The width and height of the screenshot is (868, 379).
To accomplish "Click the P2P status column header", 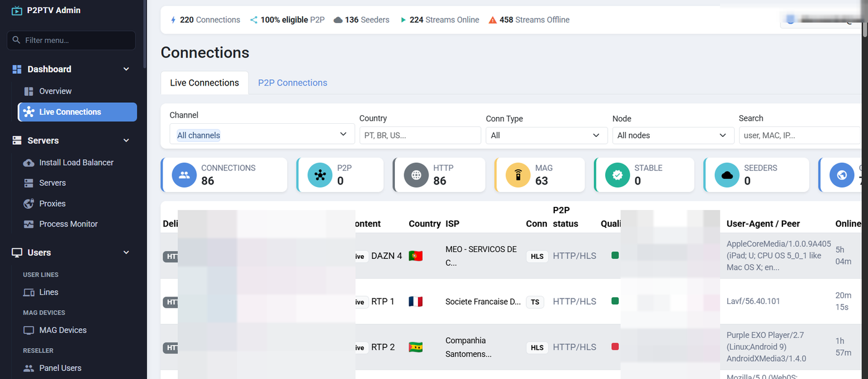I will point(565,217).
